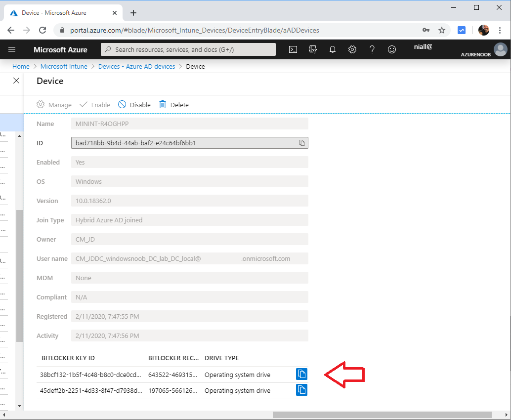Screen dimensions: 511x420
Task: Click the horizontal scrollbar thumb
Action: 382,415
